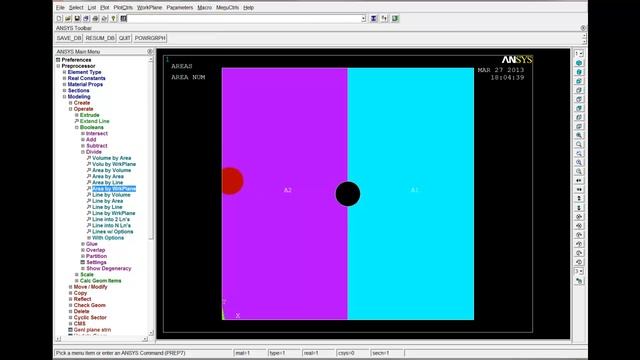Click the Pan Model Left arrows icon

click(579, 180)
